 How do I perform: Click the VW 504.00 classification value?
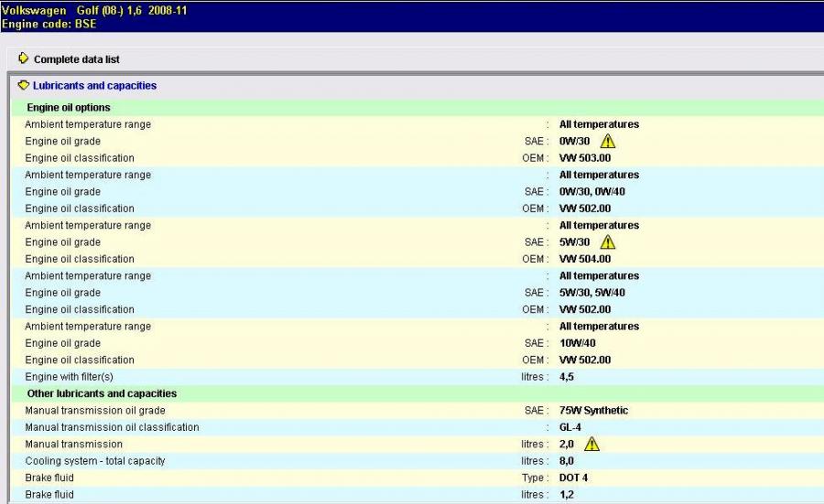(x=584, y=259)
